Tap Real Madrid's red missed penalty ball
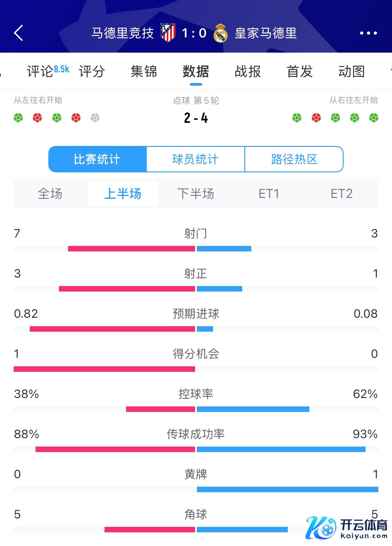The image size is (392, 546). (x=316, y=118)
